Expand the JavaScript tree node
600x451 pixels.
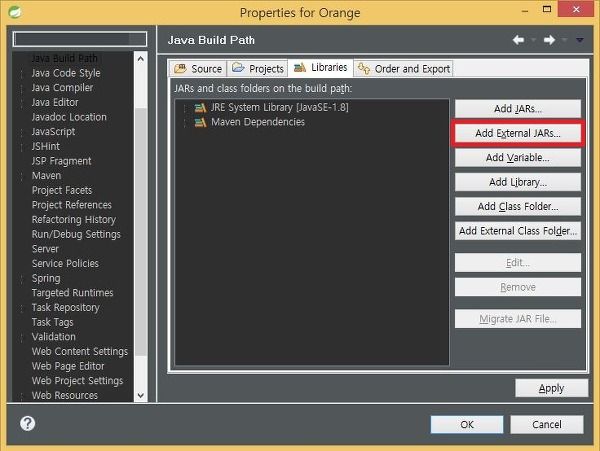click(x=22, y=132)
